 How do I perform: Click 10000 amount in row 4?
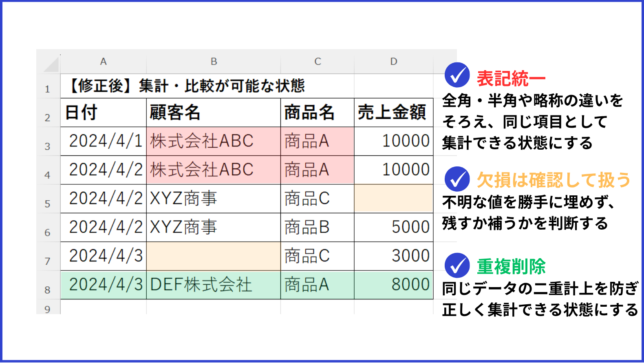tap(394, 170)
